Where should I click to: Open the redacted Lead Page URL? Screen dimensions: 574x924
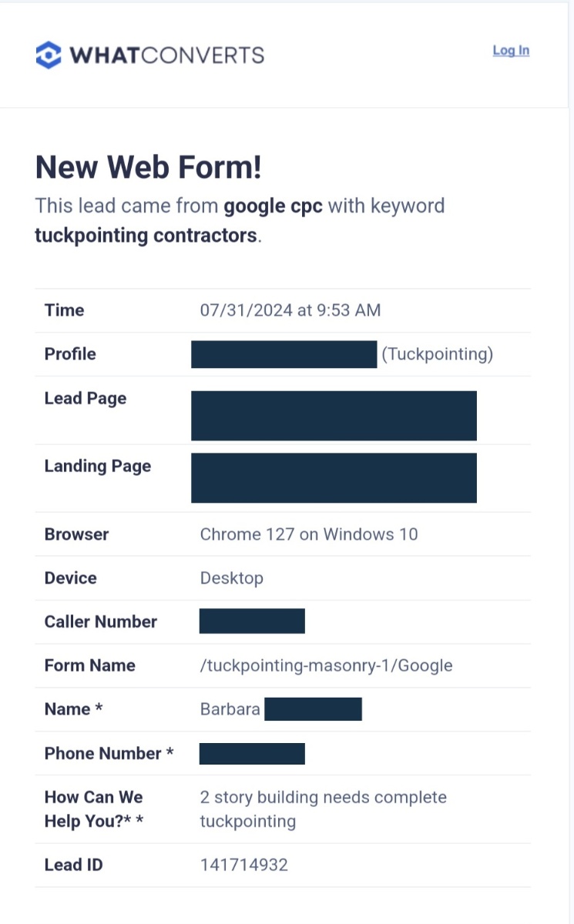(334, 415)
